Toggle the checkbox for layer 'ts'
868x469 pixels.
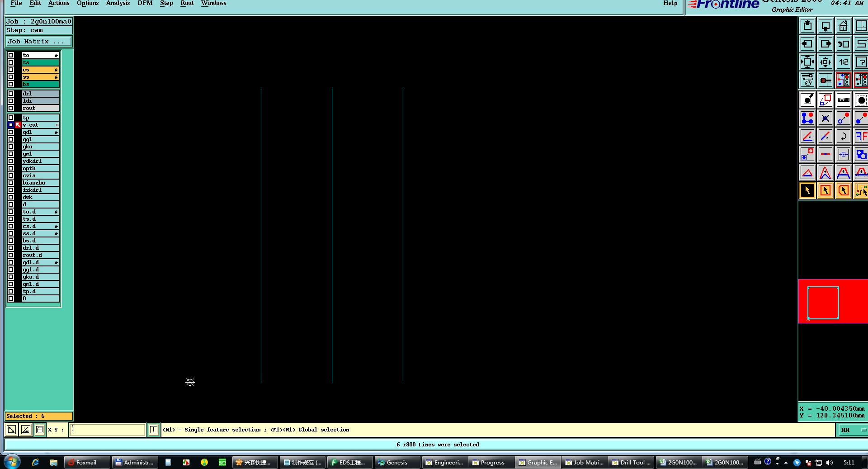(11, 62)
